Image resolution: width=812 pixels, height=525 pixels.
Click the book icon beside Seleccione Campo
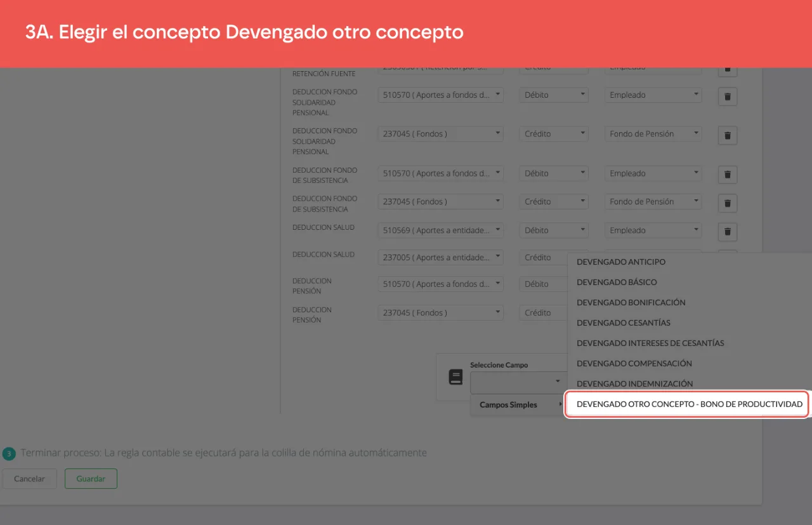[x=455, y=377]
